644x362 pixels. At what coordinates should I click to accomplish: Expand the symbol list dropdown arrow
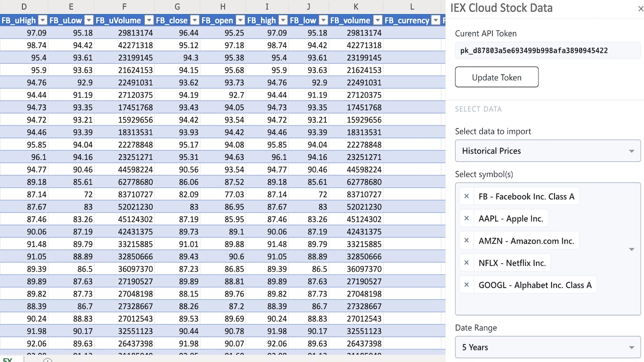(632, 249)
